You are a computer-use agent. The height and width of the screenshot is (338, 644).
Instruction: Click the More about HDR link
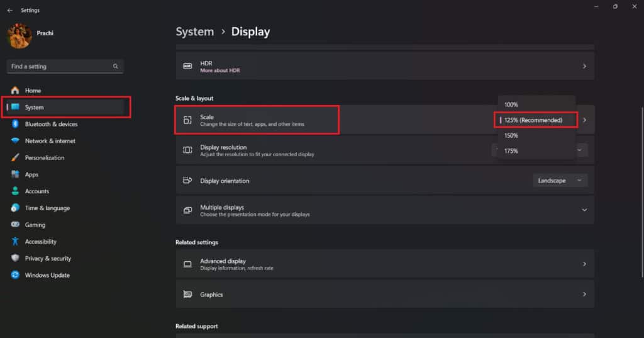pyautogui.click(x=219, y=70)
